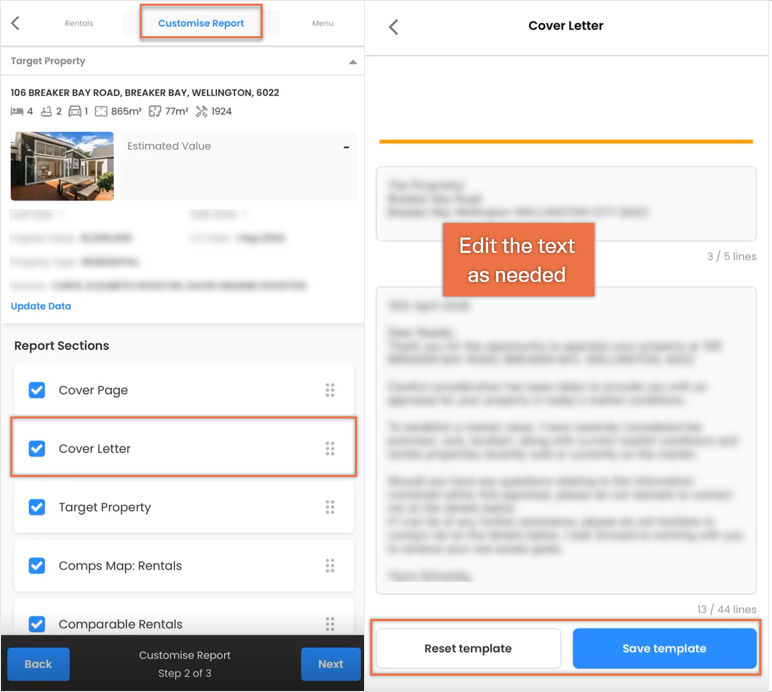
Task: Collapse the Target Property panel
Action: point(353,62)
